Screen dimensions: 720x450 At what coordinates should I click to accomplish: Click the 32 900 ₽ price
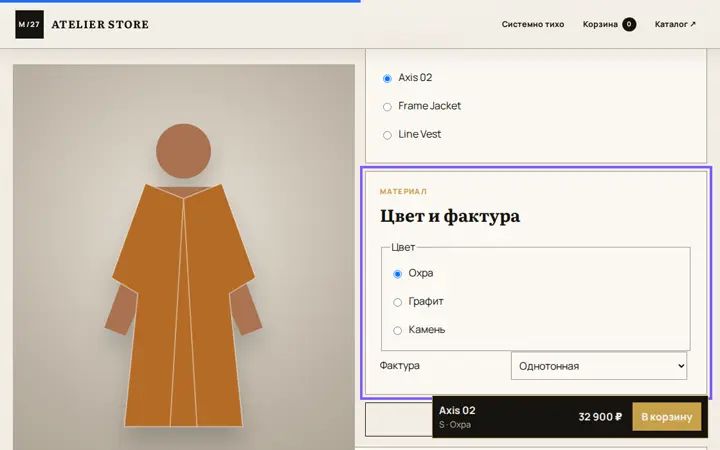pyautogui.click(x=600, y=417)
